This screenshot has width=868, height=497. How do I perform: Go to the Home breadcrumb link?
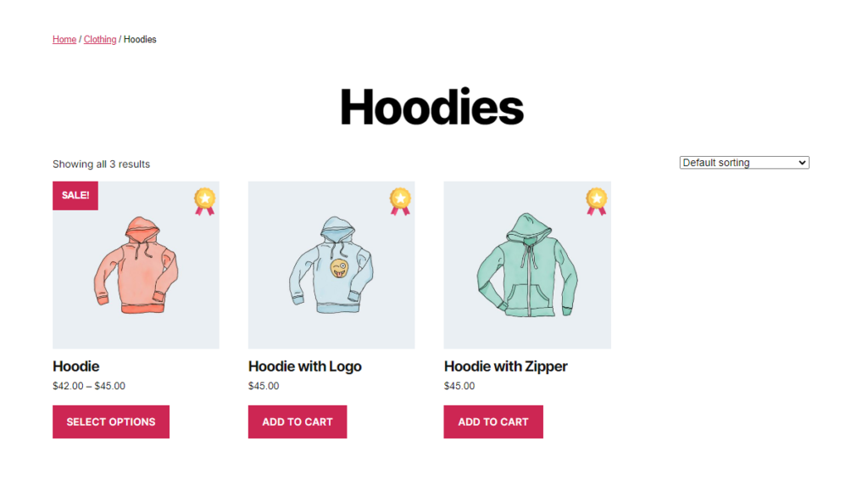pyautogui.click(x=64, y=39)
